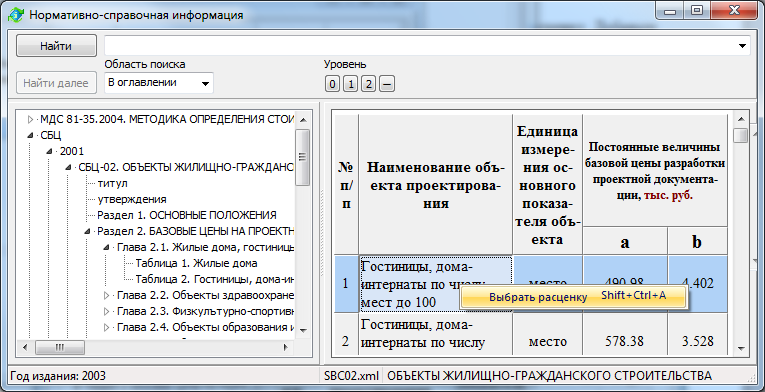Click the value 4.402 in row 1
The width and height of the screenshot is (765, 392).
coord(698,283)
